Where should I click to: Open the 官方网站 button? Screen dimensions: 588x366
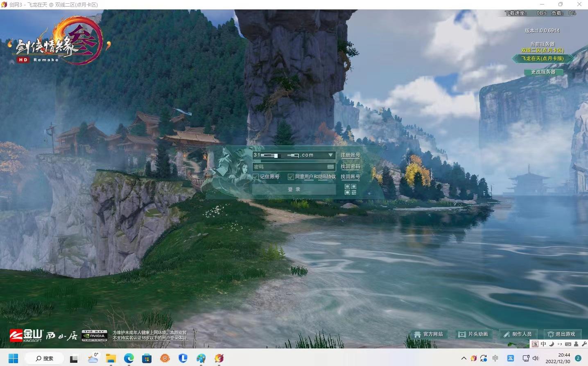tap(429, 334)
